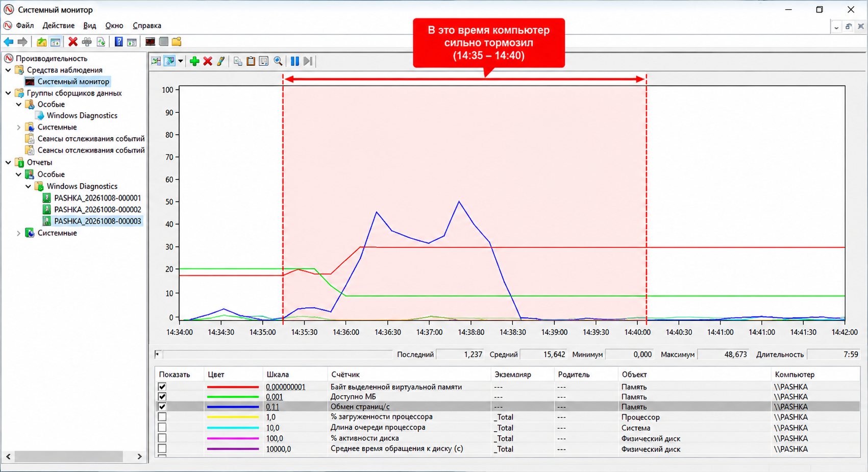Viewport: 868px width, 472px height.
Task: Open report PASHKA_20261008-000002
Action: 97,210
